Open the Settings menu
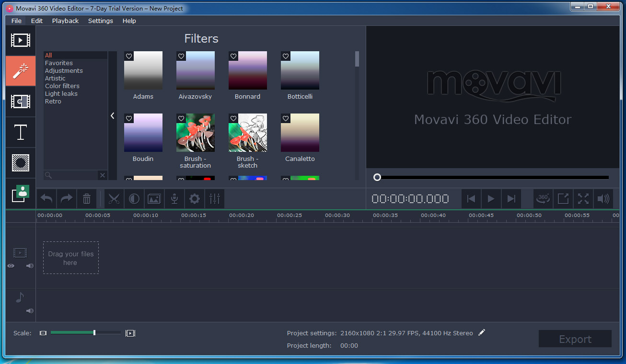The width and height of the screenshot is (626, 364). point(101,21)
